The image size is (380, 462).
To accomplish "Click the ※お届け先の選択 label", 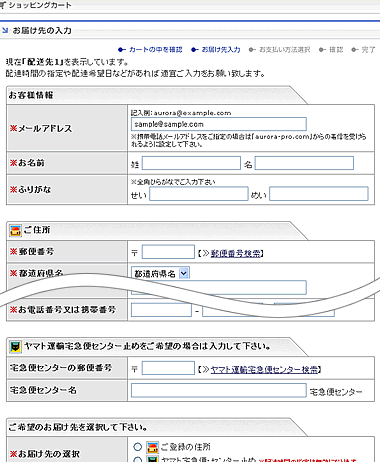I will (x=45, y=454).
